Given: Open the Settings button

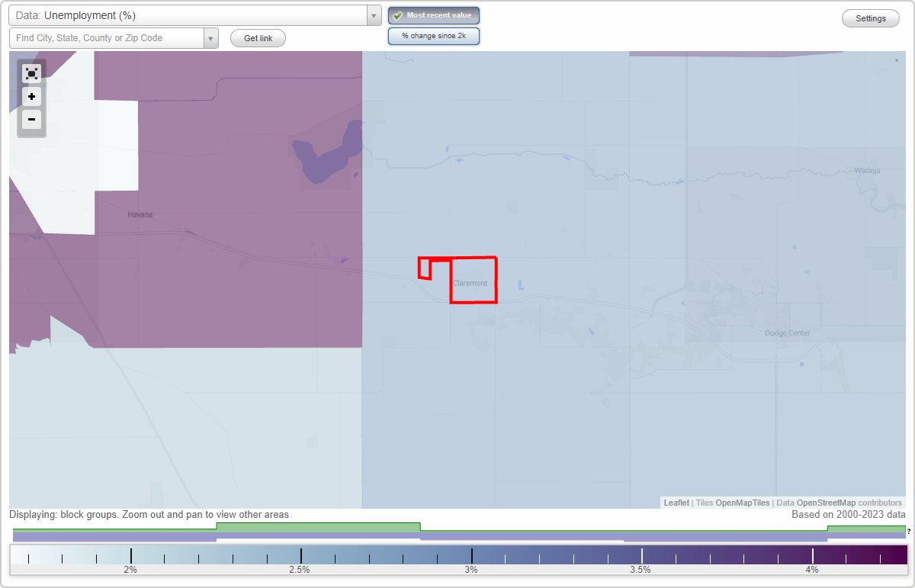Looking at the screenshot, I should click(x=871, y=18).
